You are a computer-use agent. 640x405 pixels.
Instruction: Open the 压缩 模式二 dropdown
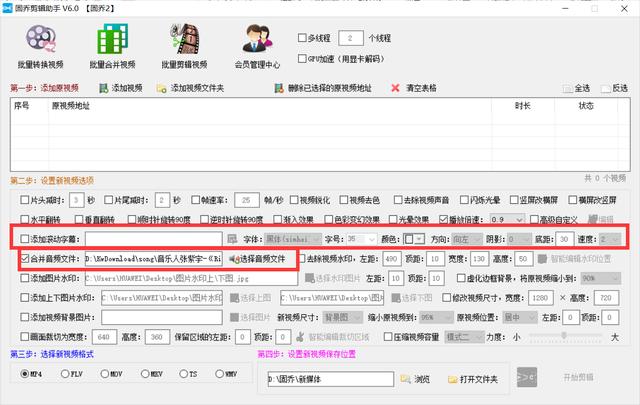pos(464,337)
